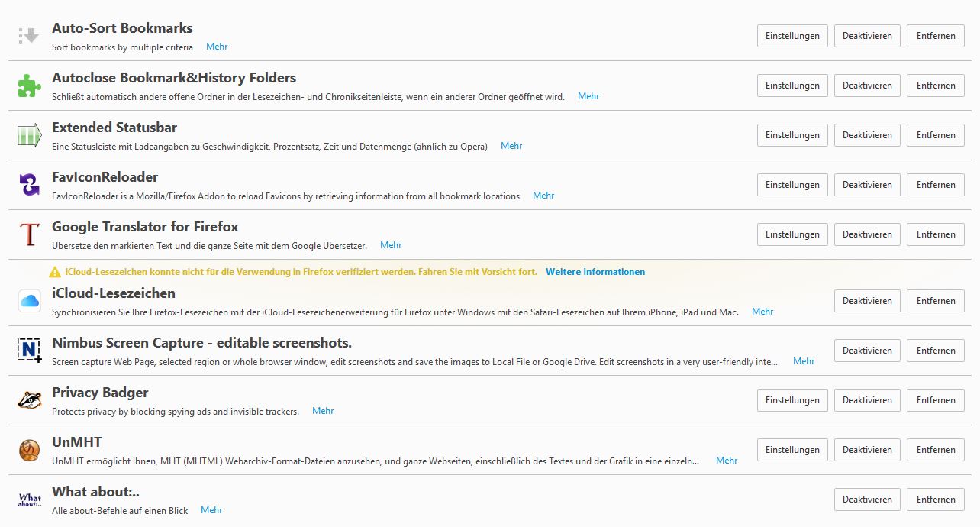
Task: Select the Autoclose Bookmark&History Folders title
Action: [174, 78]
